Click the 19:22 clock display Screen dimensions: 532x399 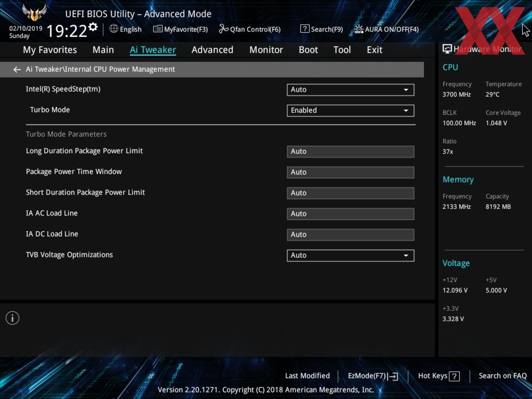click(66, 31)
